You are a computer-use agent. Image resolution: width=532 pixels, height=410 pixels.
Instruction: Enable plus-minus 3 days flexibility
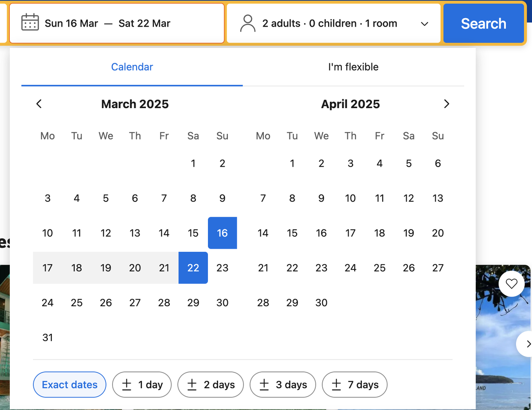(283, 385)
